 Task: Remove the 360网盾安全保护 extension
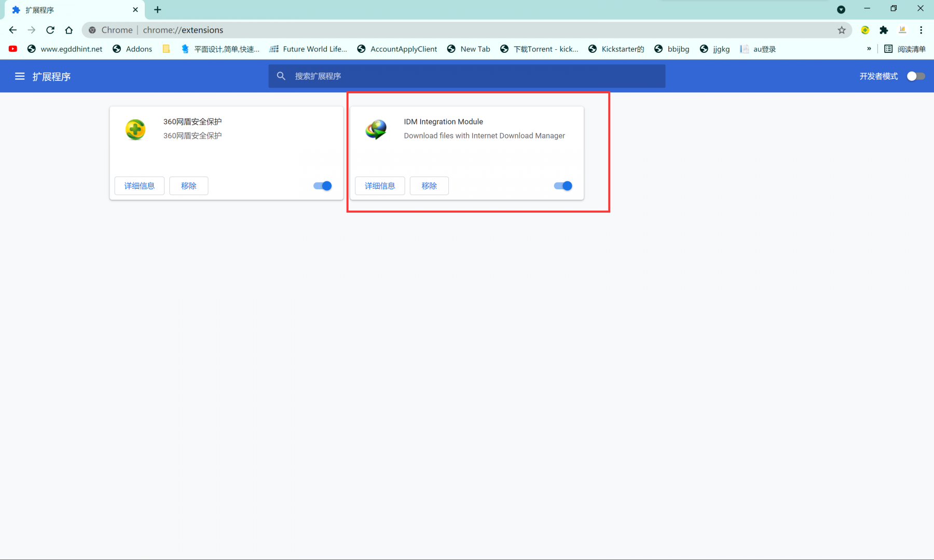(x=189, y=186)
